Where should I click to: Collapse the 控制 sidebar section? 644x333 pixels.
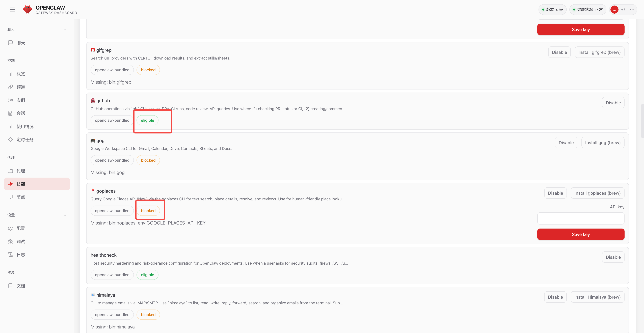coord(65,61)
